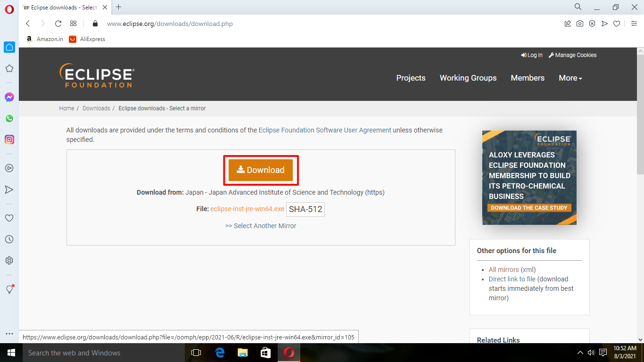The image size is (644, 362).
Task: Open the Projects menu item
Action: point(411,78)
